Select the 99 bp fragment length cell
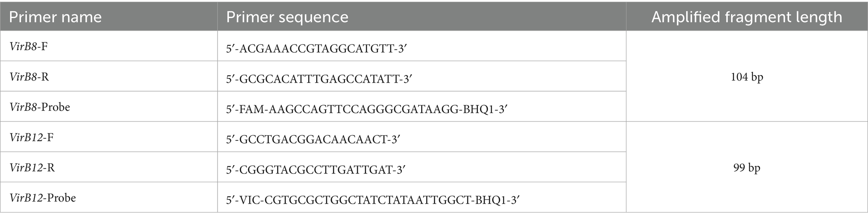Image resolution: width=868 pixels, height=220 pixels. (746, 168)
